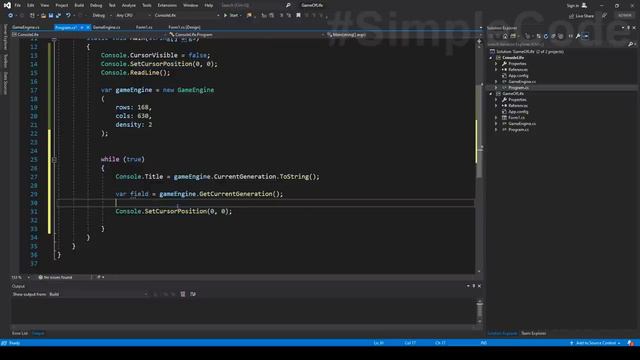The height and width of the screenshot is (360, 640).
Task: Click the Properties wrench icon in Solution Explorer toolbar
Action: pos(578,36)
